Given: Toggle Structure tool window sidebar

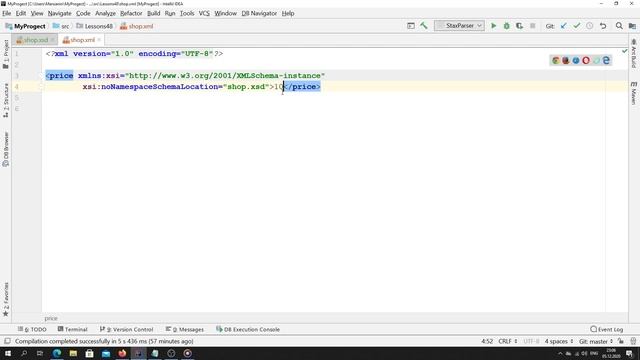Looking at the screenshot, I should pos(6,100).
